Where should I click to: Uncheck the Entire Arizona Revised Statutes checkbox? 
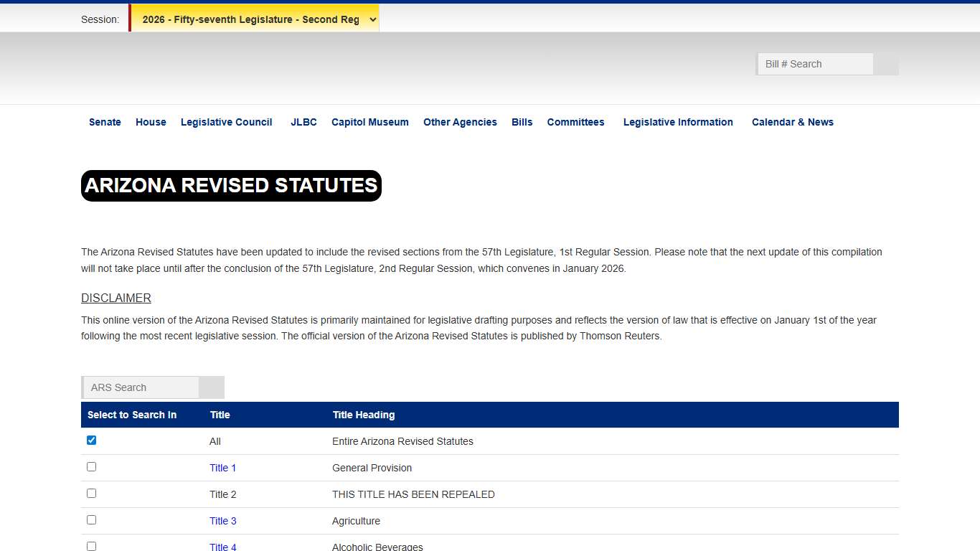click(91, 440)
